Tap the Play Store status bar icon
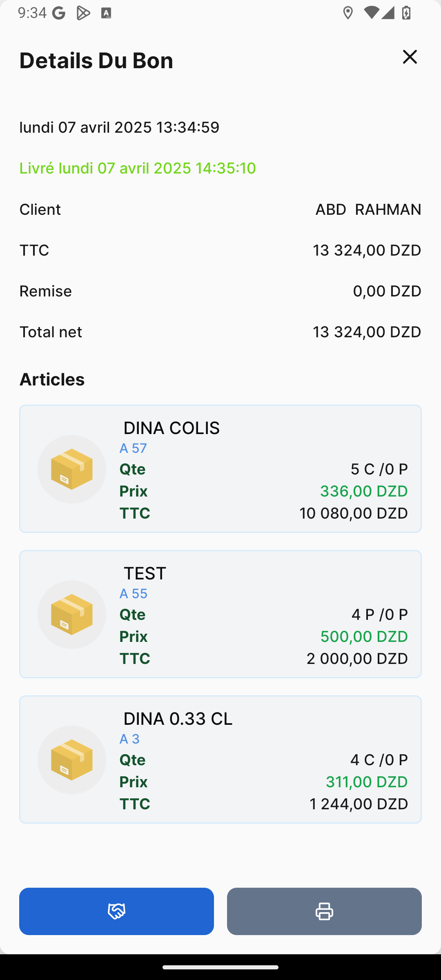The width and height of the screenshot is (441, 980). pyautogui.click(x=83, y=13)
